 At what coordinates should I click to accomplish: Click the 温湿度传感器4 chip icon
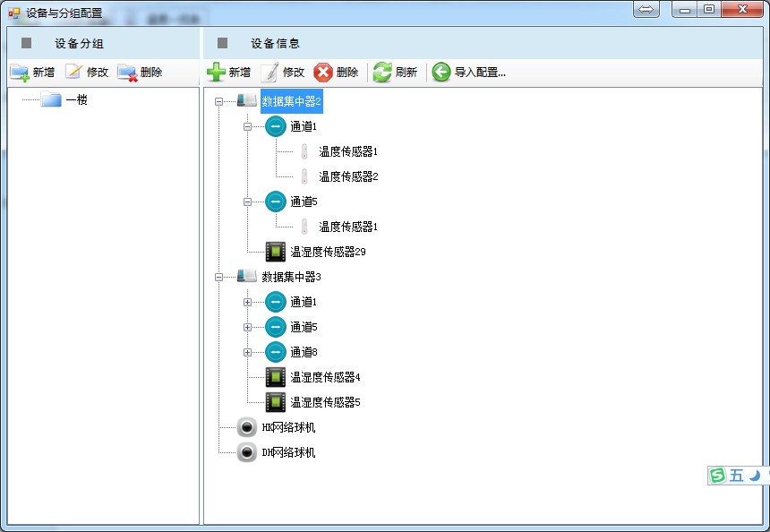(276, 377)
